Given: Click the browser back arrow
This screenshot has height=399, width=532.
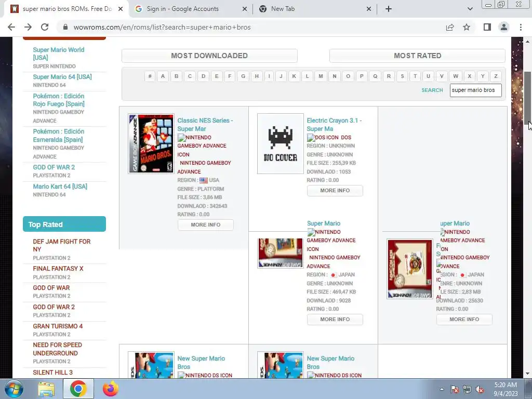Looking at the screenshot, I should tap(11, 27).
